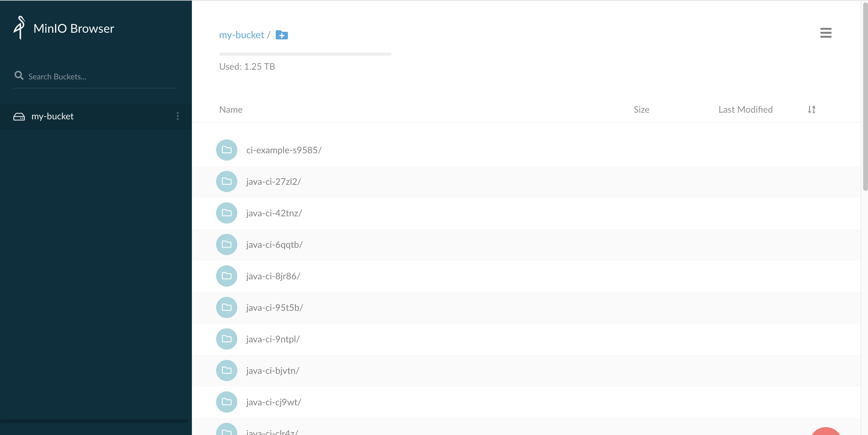Click the bucket drive icon for my-bucket
Image resolution: width=868 pixels, height=435 pixels.
click(x=19, y=116)
